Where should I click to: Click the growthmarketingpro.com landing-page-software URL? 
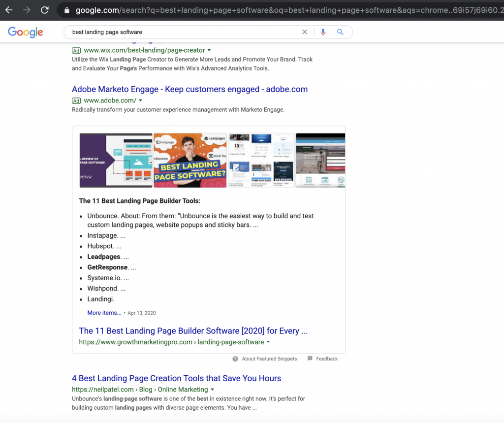coord(172,342)
